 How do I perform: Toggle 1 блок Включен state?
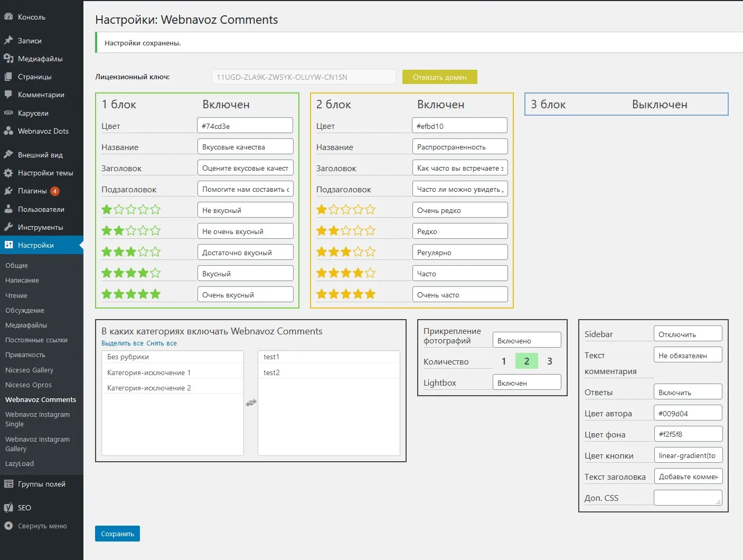226,105
